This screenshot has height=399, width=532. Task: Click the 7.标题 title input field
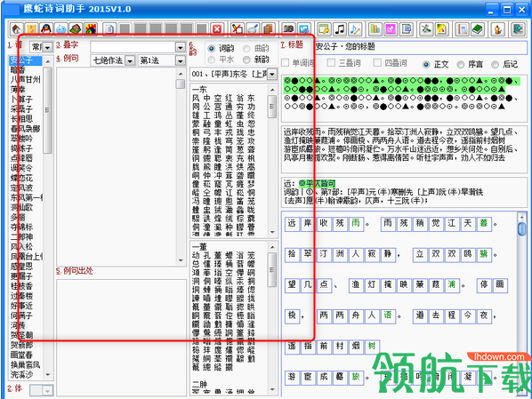coord(421,47)
